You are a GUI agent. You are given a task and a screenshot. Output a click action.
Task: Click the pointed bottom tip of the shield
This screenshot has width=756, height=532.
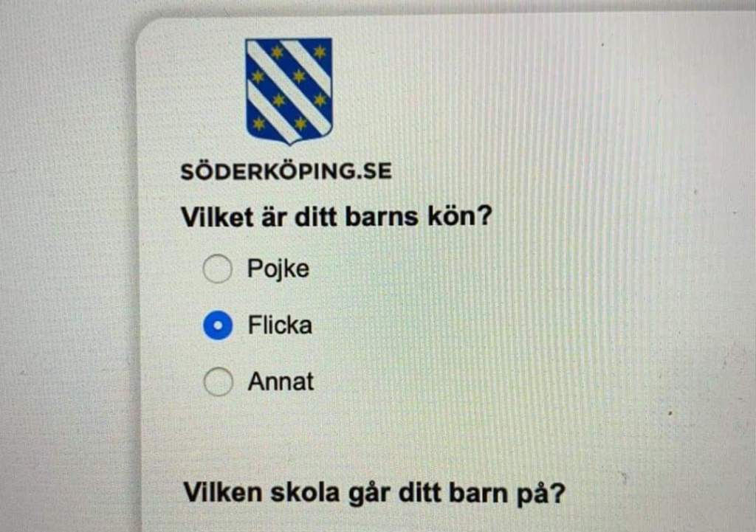(289, 142)
